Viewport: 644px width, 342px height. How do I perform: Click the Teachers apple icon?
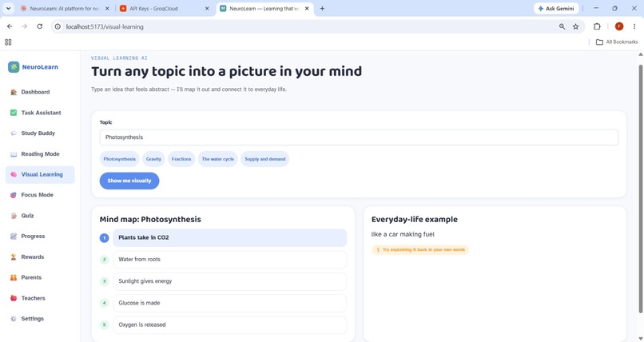[x=14, y=298]
